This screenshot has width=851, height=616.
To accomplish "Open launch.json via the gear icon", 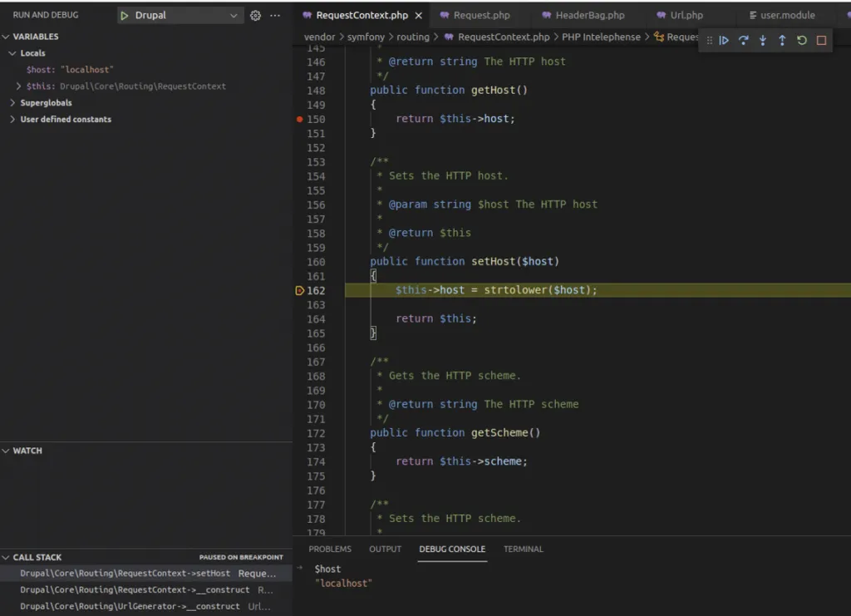I will [x=255, y=16].
